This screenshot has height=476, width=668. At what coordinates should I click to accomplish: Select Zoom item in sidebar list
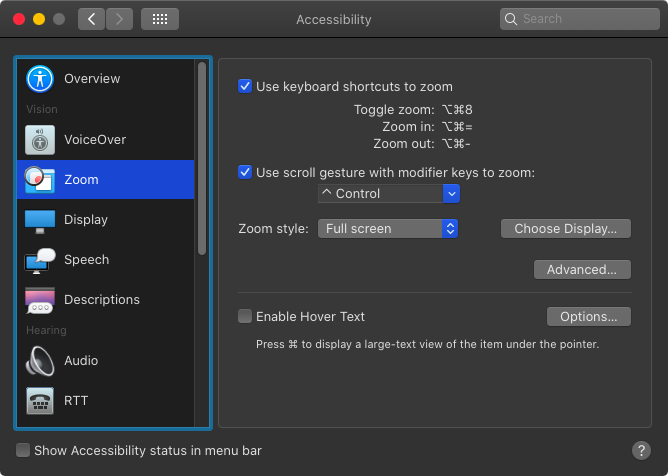click(105, 179)
